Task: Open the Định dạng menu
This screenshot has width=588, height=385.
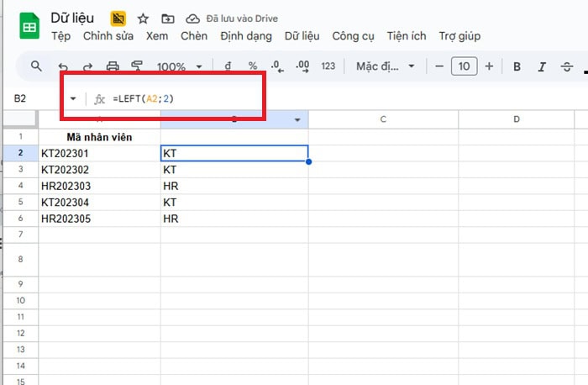Action: click(x=248, y=35)
